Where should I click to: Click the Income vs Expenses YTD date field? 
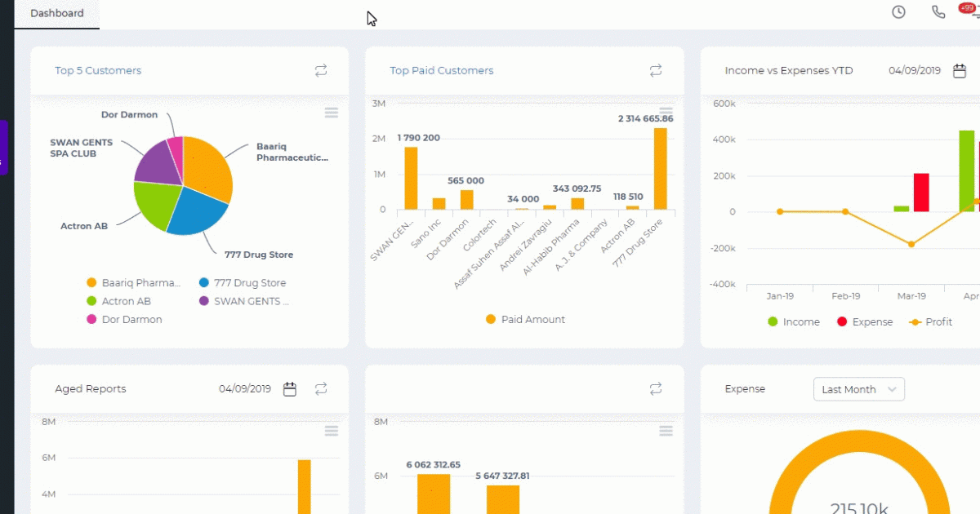coord(915,71)
